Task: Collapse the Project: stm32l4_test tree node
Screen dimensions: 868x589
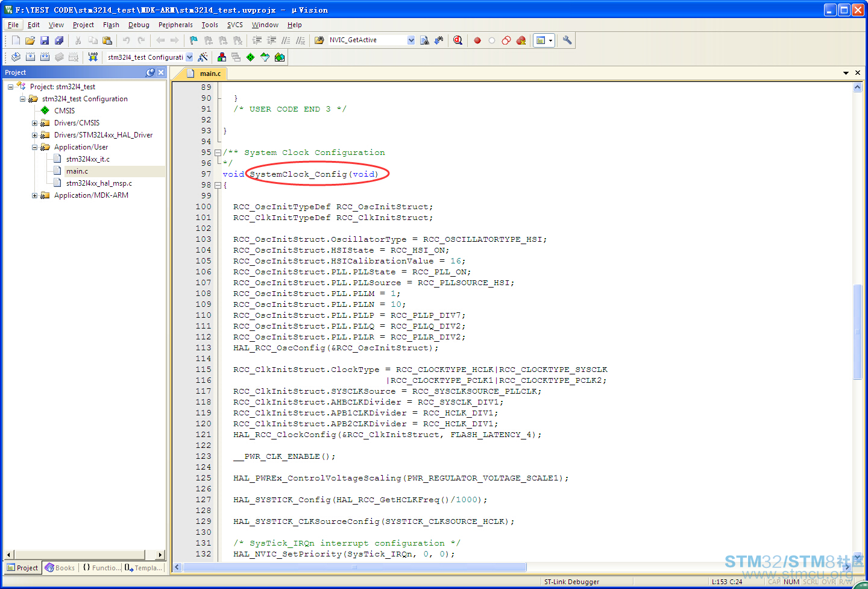Action: 10,87
